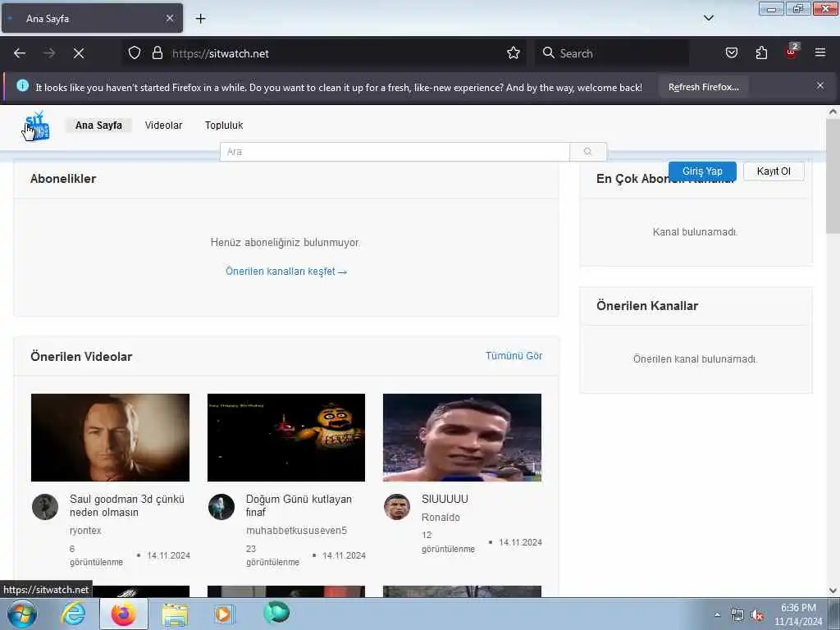Click the Önerilen Kanallar heading

(x=647, y=306)
